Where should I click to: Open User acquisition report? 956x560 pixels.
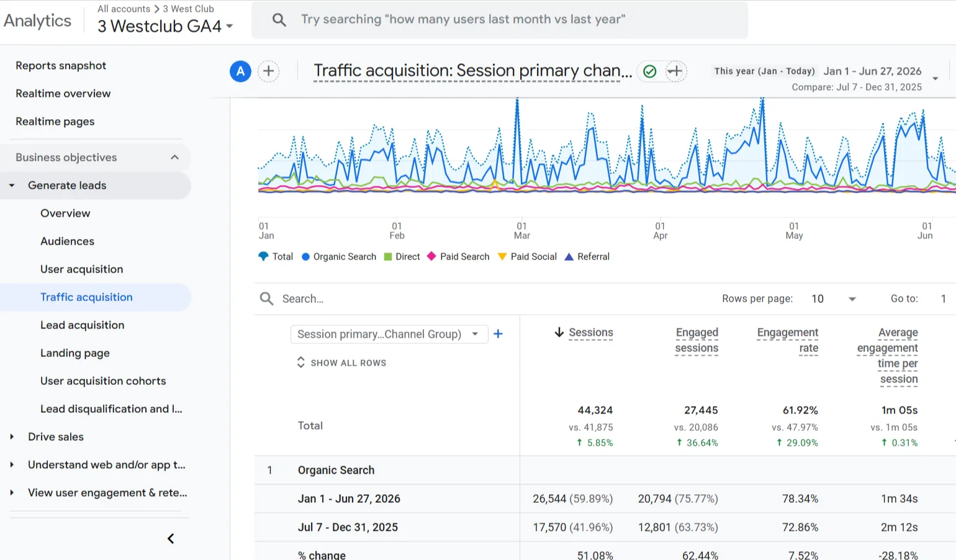click(x=82, y=269)
